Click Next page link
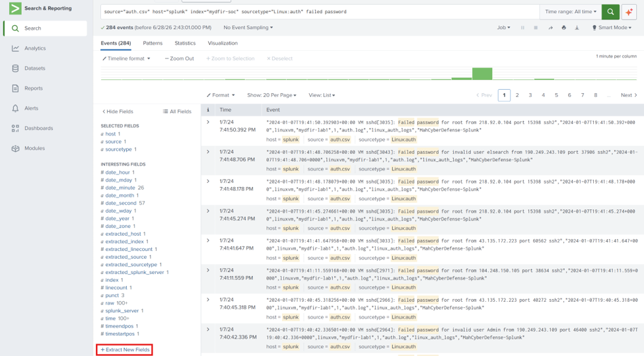Image resolution: width=644 pixels, height=356 pixels. pos(629,95)
